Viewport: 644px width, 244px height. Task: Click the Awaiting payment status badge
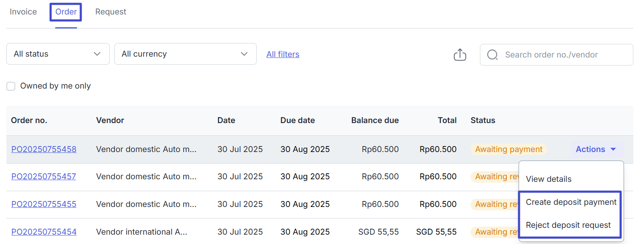coord(508,149)
